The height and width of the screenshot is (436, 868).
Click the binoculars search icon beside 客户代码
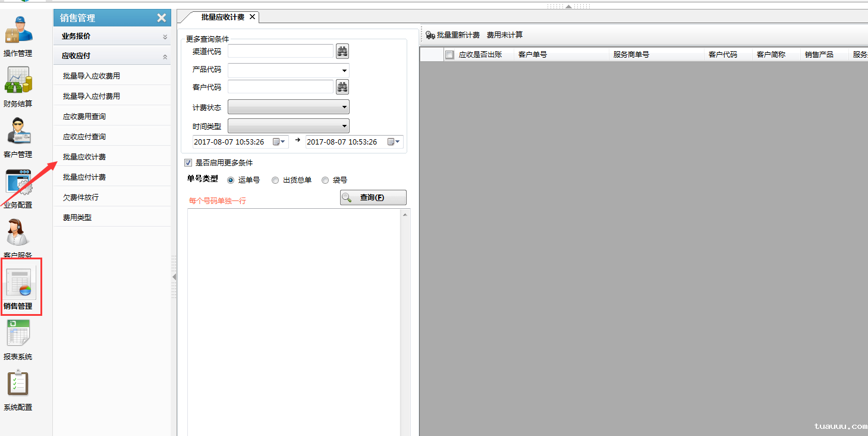pos(342,87)
